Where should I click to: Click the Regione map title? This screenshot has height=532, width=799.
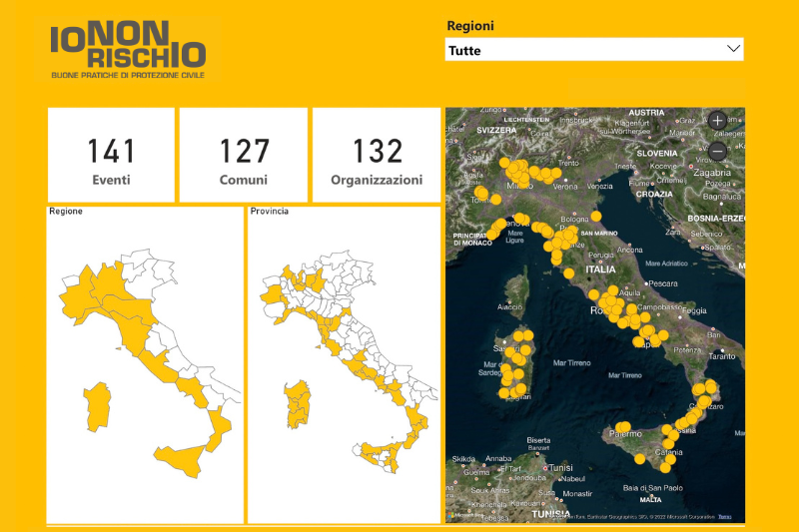(x=66, y=212)
